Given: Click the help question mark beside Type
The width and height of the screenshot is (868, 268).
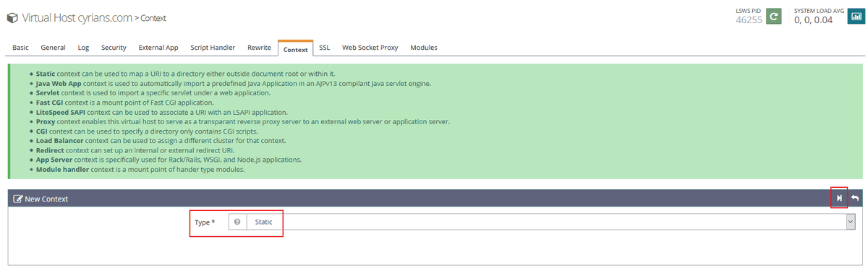Looking at the screenshot, I should point(237,222).
